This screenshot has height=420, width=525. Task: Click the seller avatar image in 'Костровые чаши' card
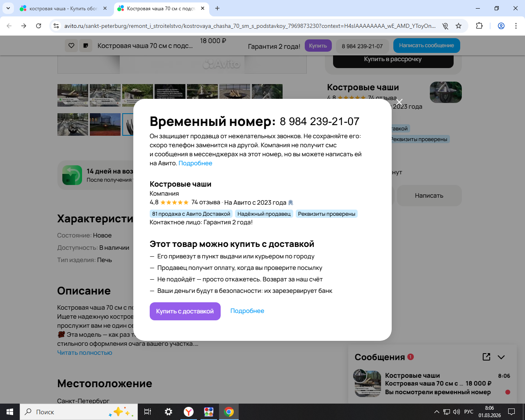click(x=446, y=92)
